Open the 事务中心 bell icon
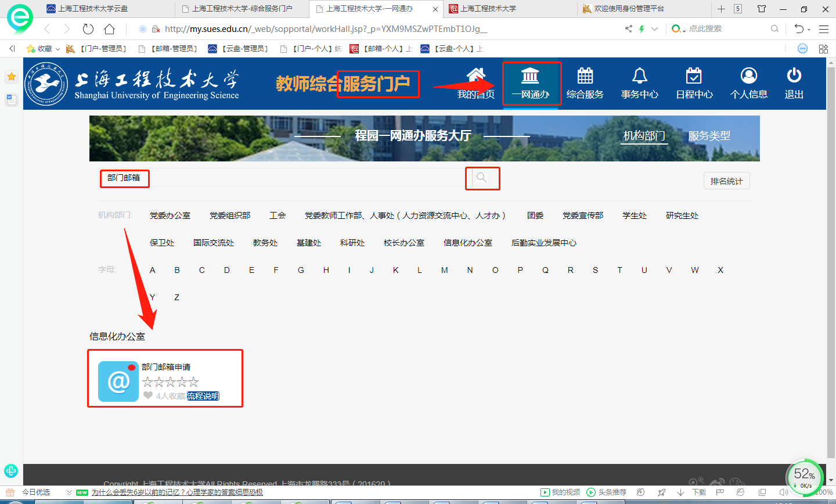836x504 pixels. 640,75
